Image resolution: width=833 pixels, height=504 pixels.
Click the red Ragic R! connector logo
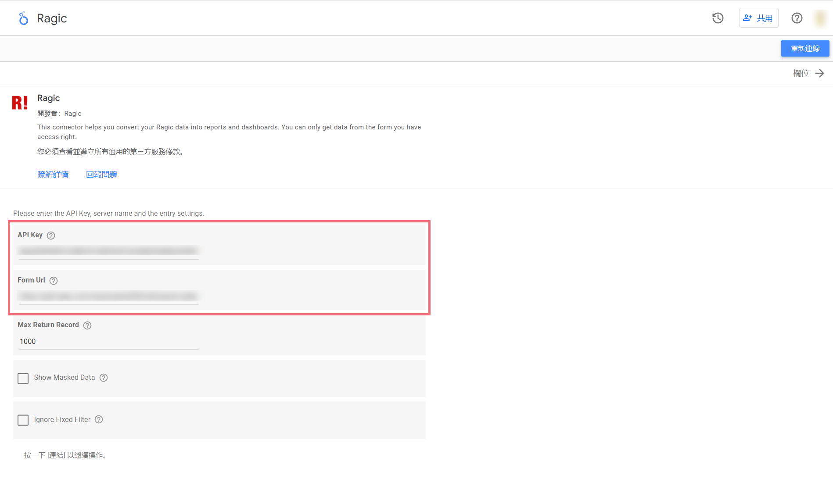pyautogui.click(x=20, y=103)
